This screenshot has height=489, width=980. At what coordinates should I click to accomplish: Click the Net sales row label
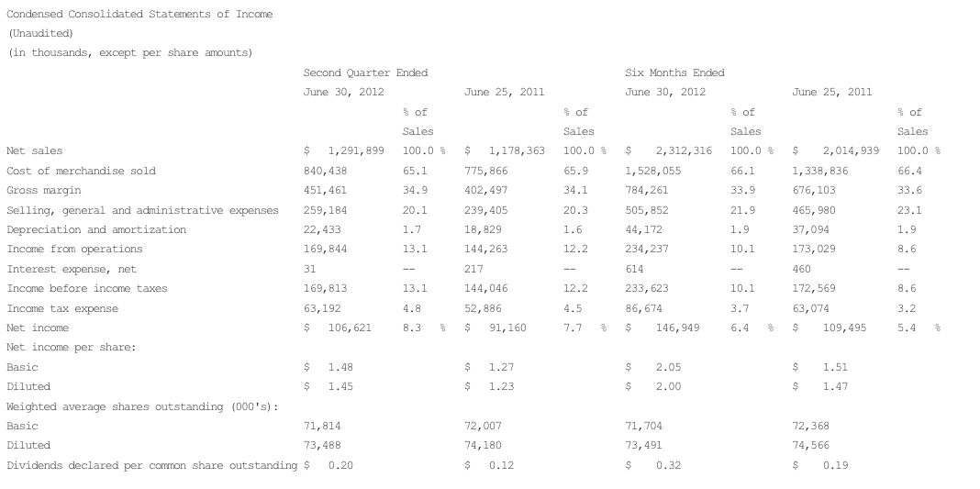pyautogui.click(x=34, y=150)
